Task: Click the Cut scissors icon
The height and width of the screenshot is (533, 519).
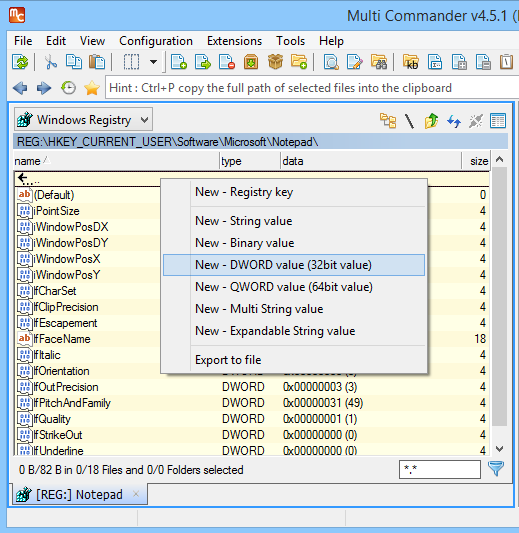Action: point(51,62)
